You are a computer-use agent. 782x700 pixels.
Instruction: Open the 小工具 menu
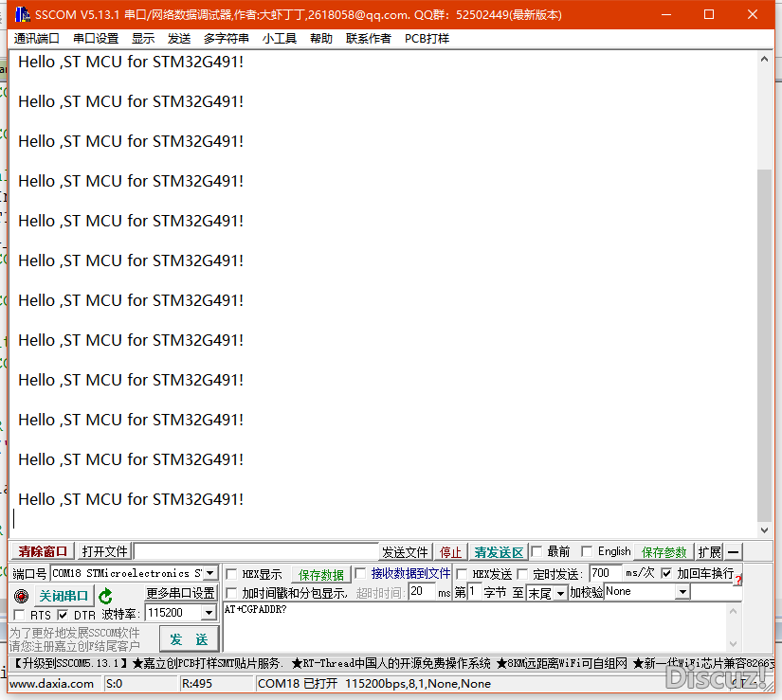tap(280, 39)
